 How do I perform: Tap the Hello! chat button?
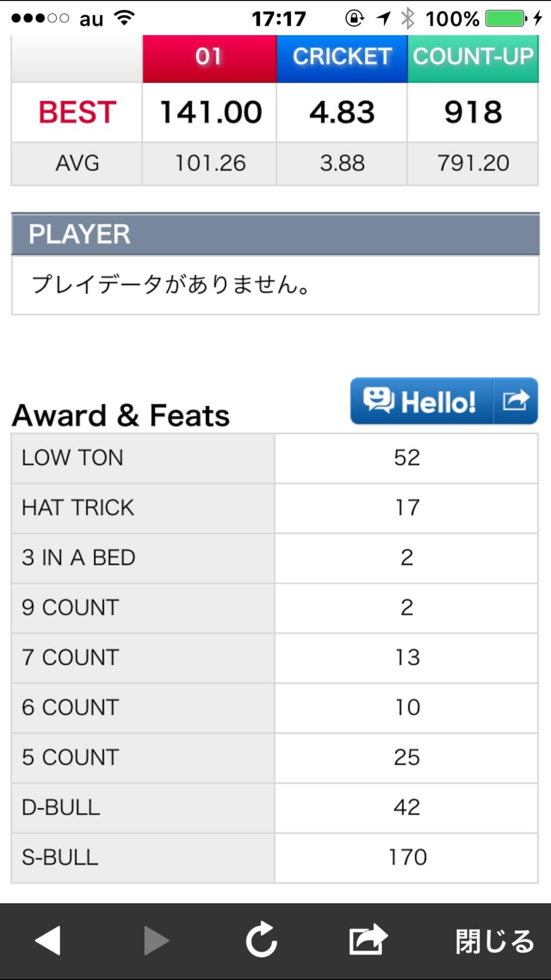click(x=421, y=401)
